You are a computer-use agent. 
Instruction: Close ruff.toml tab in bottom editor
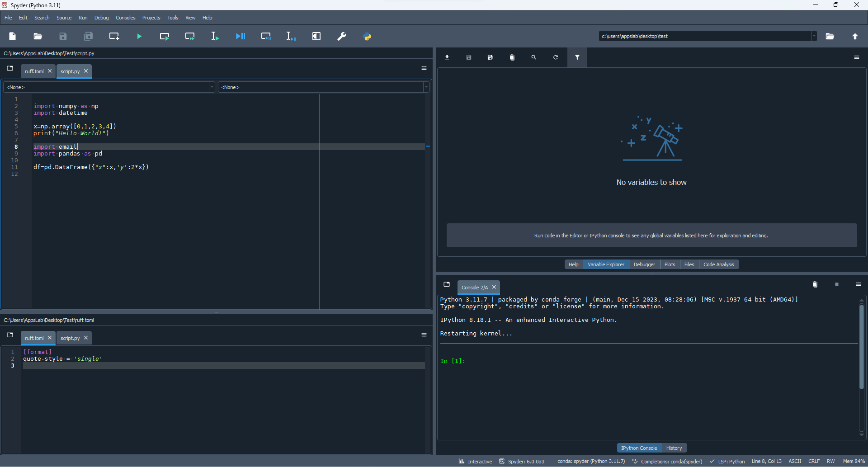50,338
